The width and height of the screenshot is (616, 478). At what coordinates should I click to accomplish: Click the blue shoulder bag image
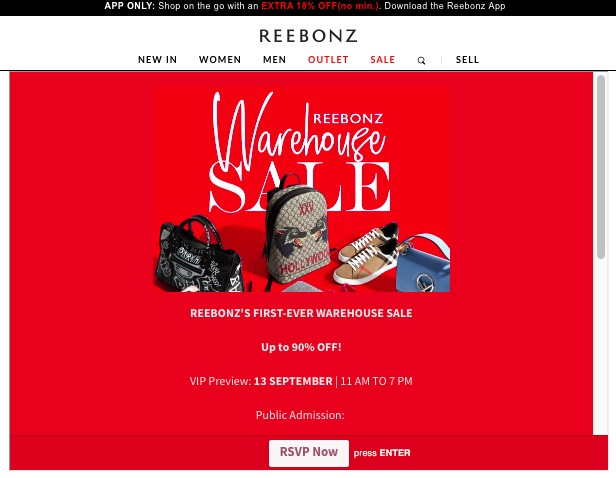423,263
